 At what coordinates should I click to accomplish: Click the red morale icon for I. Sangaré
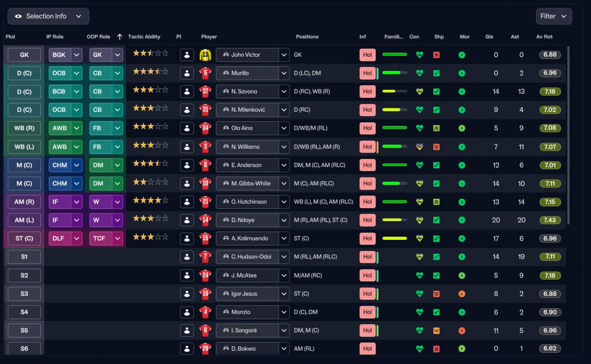point(462,331)
